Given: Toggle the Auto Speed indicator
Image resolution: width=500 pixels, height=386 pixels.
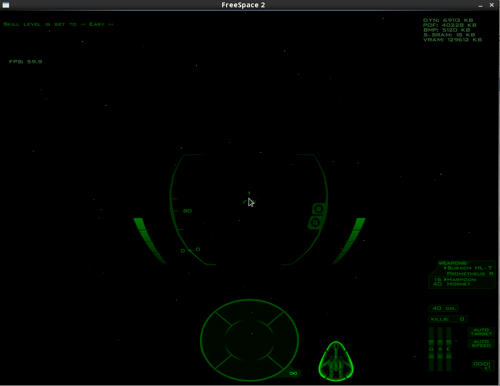Looking at the screenshot, I should [481, 344].
